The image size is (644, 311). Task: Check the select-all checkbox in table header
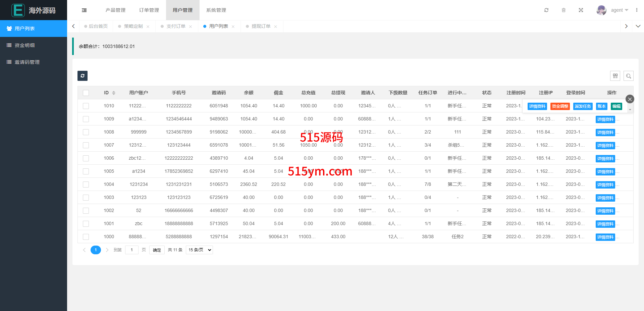click(x=86, y=93)
